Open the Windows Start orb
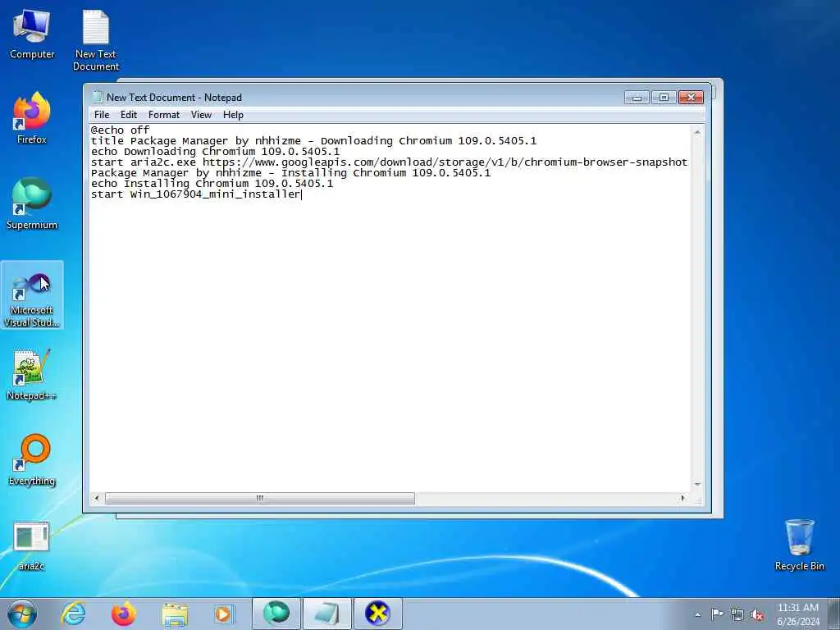Screen dimensions: 840x630 [22, 614]
